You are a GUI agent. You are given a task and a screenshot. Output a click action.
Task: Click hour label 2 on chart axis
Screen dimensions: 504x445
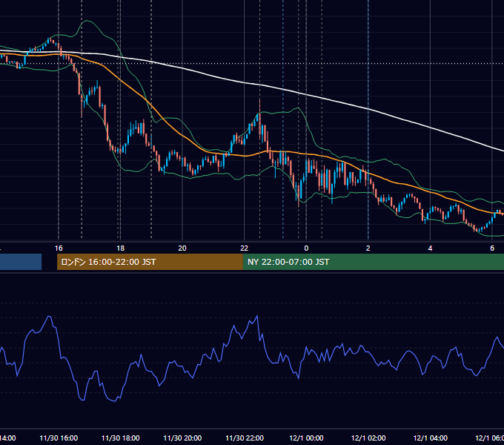[x=368, y=248]
